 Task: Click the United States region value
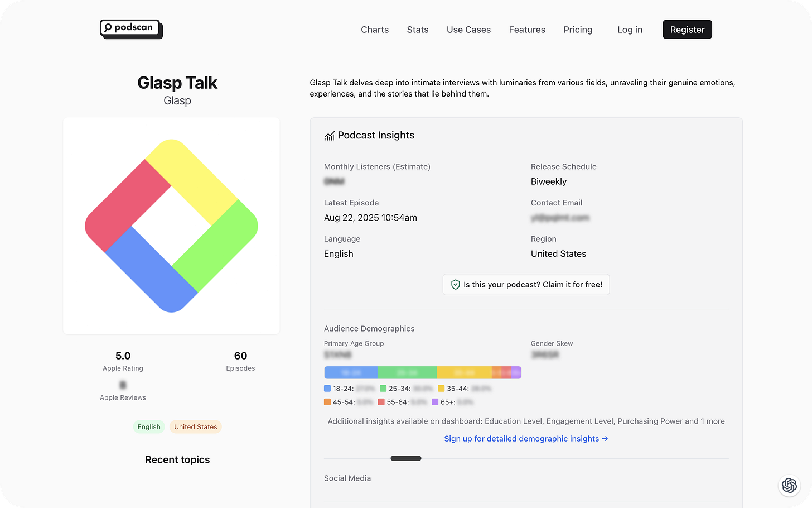pyautogui.click(x=558, y=254)
